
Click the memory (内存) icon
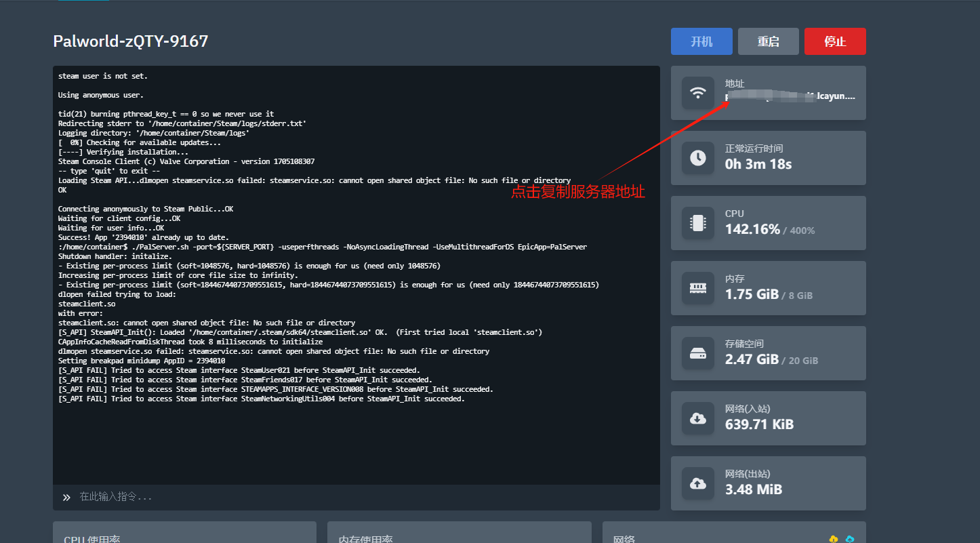point(698,288)
